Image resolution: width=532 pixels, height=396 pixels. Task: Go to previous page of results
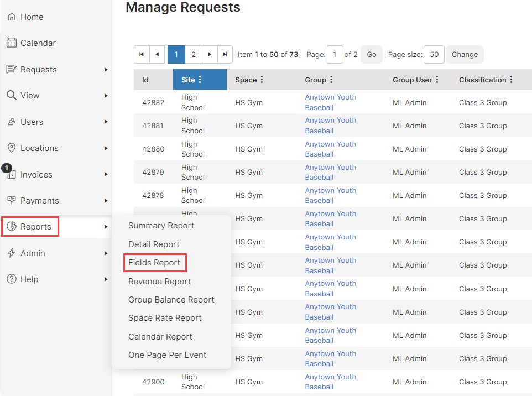(157, 54)
